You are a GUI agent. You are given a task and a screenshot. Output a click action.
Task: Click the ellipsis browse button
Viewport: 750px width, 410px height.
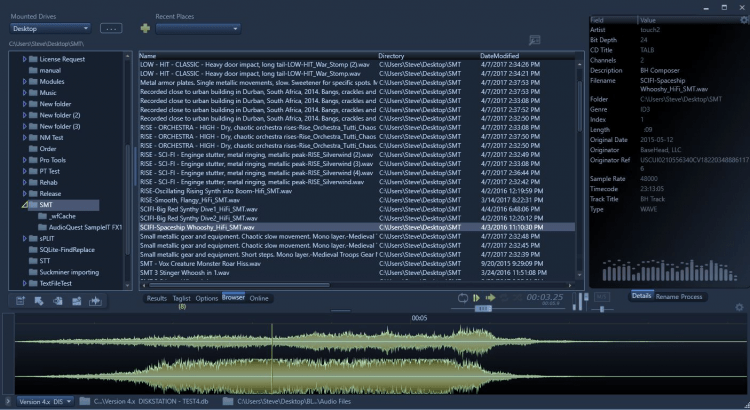(112, 28)
